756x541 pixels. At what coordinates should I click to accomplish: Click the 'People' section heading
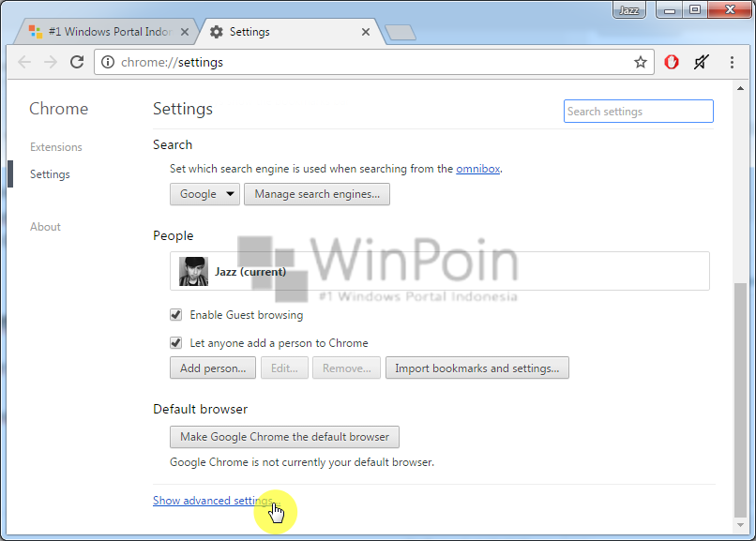point(174,235)
